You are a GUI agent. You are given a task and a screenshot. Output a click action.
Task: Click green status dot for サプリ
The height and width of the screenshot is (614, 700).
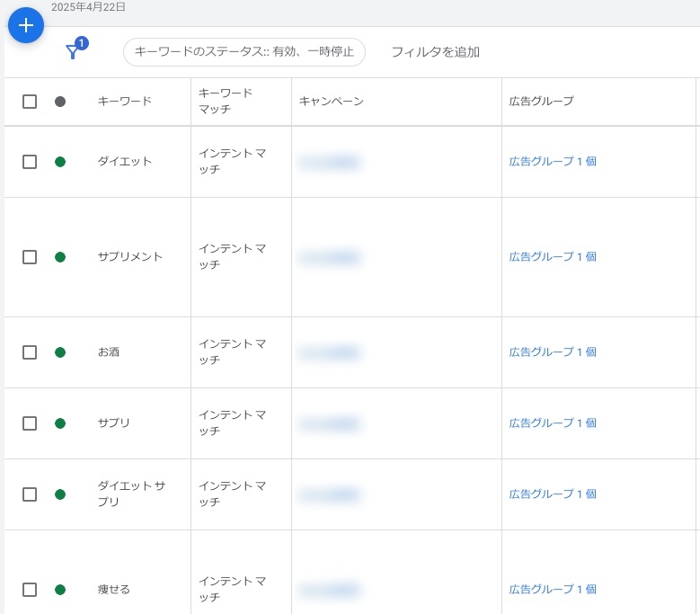click(60, 423)
